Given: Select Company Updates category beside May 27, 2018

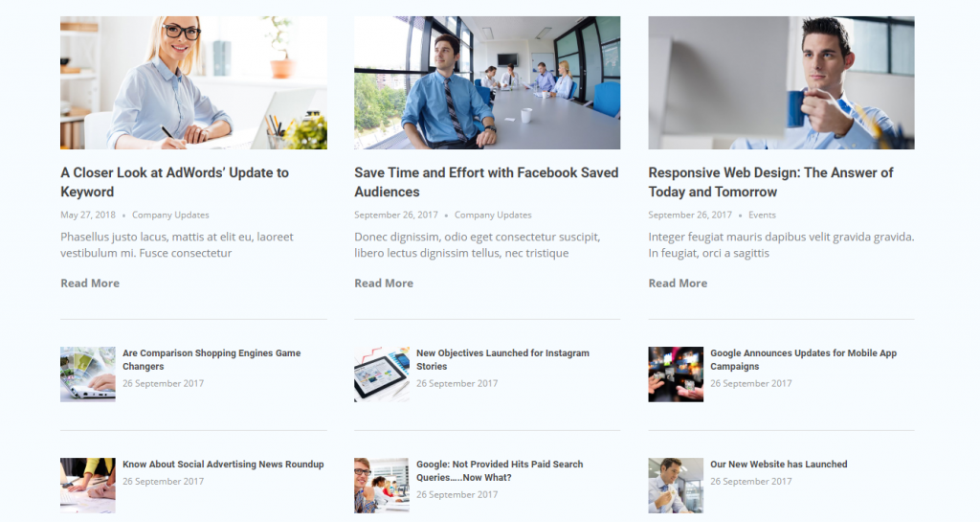Looking at the screenshot, I should pyautogui.click(x=170, y=216).
